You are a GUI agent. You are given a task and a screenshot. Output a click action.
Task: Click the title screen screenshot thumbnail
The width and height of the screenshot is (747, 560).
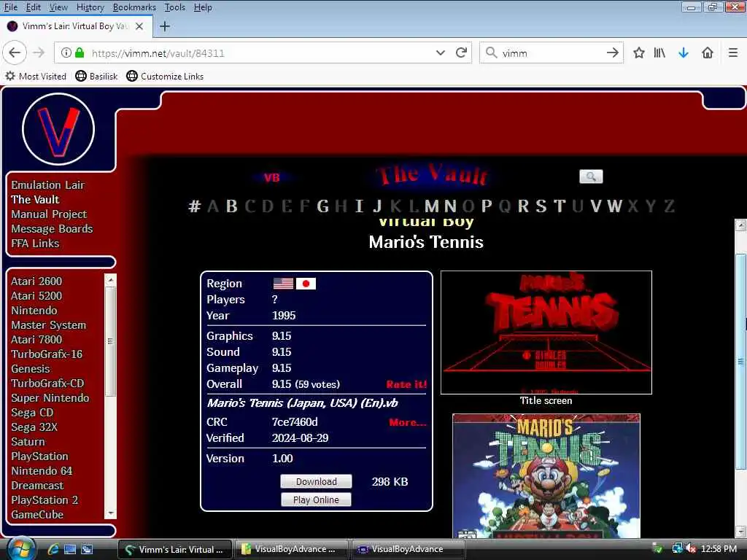[546, 332]
